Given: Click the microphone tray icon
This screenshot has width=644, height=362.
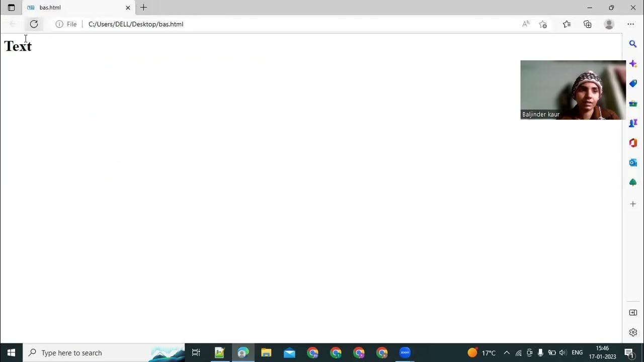Looking at the screenshot, I should (x=540, y=352).
